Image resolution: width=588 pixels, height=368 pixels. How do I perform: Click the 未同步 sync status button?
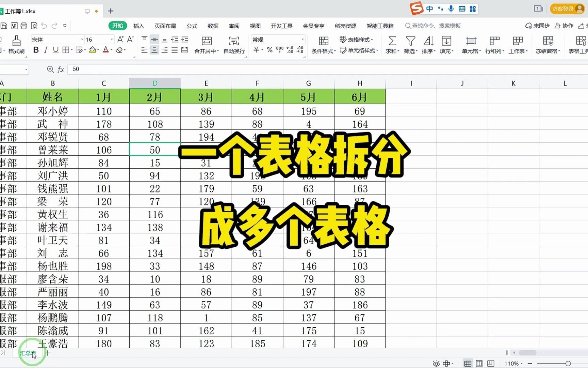click(x=538, y=26)
